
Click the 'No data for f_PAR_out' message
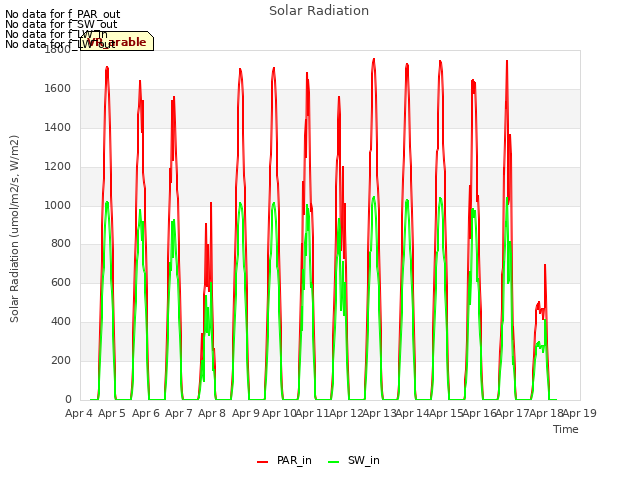pos(62,14)
